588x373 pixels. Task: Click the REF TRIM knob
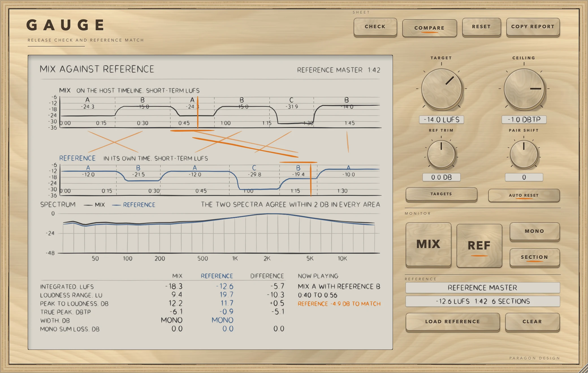(x=441, y=154)
